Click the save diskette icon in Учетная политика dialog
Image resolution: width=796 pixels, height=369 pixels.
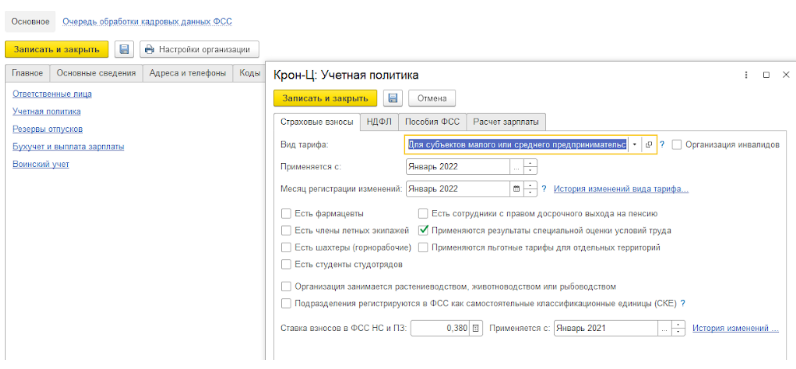click(x=392, y=98)
